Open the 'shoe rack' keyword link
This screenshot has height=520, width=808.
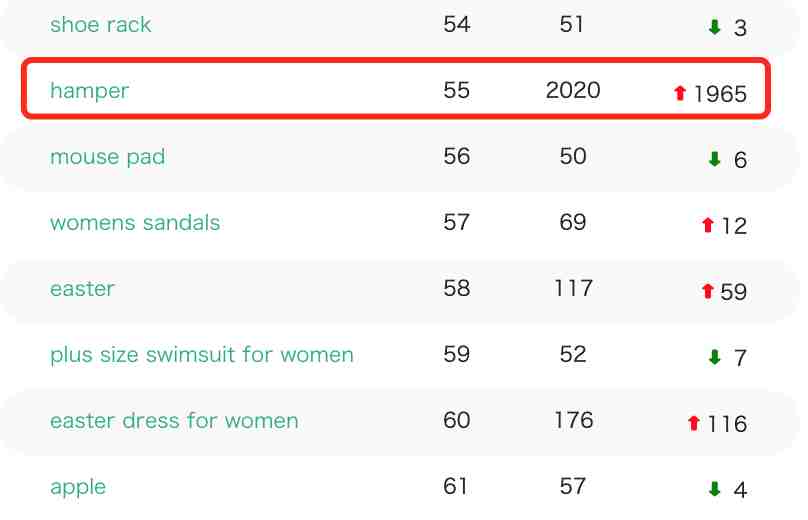[x=100, y=24]
